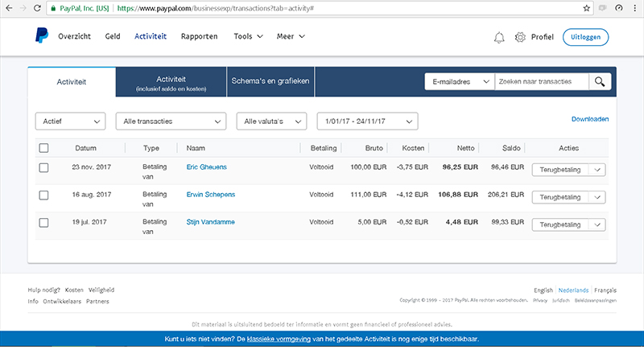
Task: Open the Alle valuta's currency dropdown
Action: (x=271, y=121)
